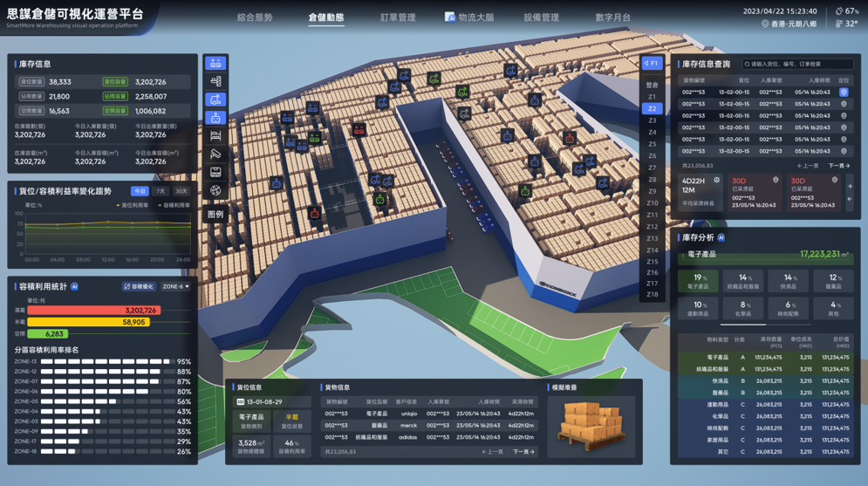Go to 下一頁 in inventory query
868x486 pixels.
tap(838, 166)
